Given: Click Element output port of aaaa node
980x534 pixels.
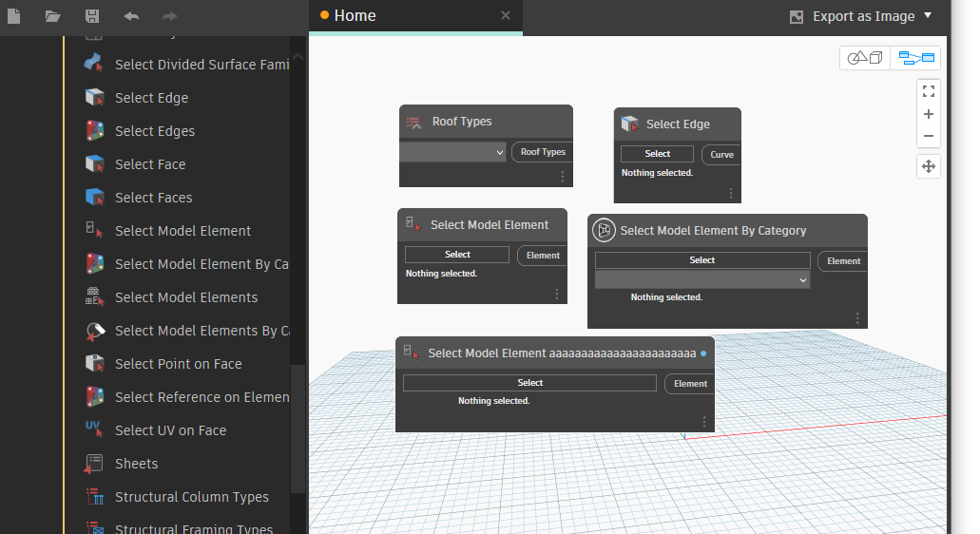Looking at the screenshot, I should [x=690, y=384].
